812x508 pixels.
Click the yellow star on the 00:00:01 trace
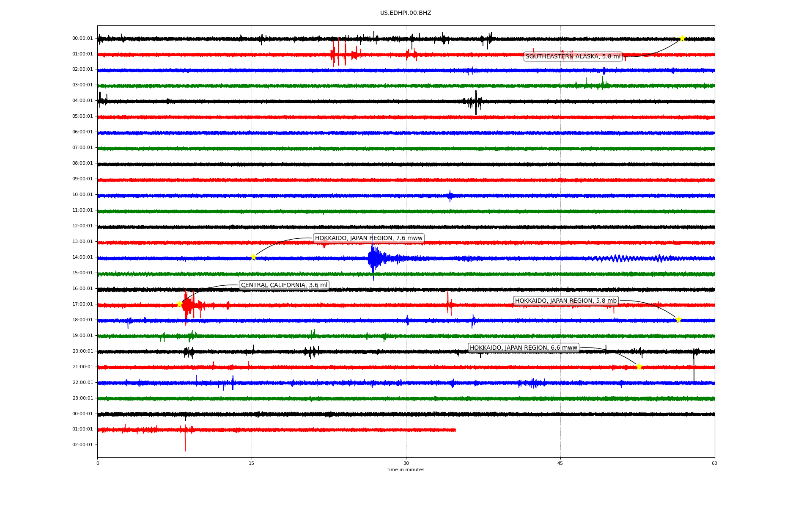pos(682,38)
